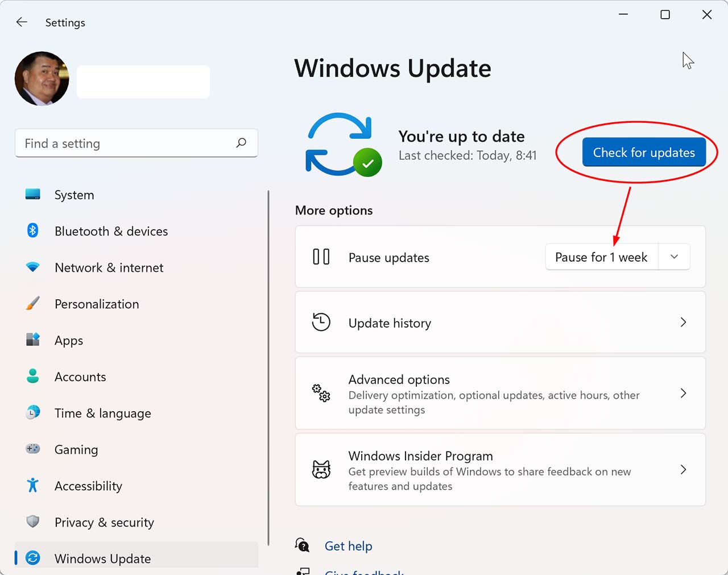This screenshot has height=575, width=728.
Task: Select the Bluetooth & devices icon
Action: 33,231
